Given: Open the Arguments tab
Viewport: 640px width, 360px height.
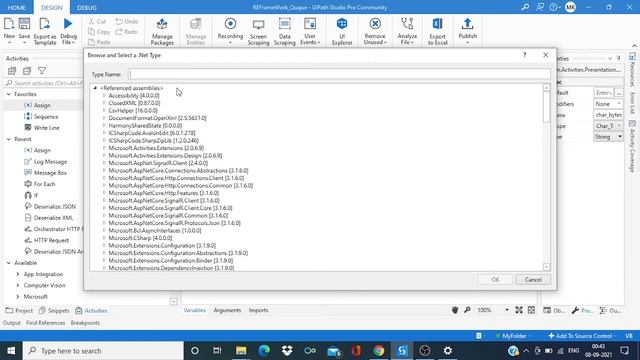Looking at the screenshot, I should click(227, 310).
